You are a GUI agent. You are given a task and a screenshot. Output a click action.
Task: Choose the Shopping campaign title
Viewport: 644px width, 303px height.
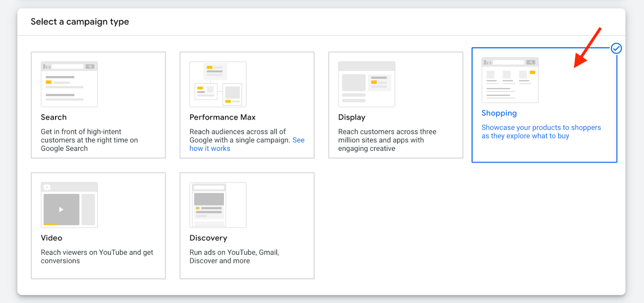tap(499, 113)
